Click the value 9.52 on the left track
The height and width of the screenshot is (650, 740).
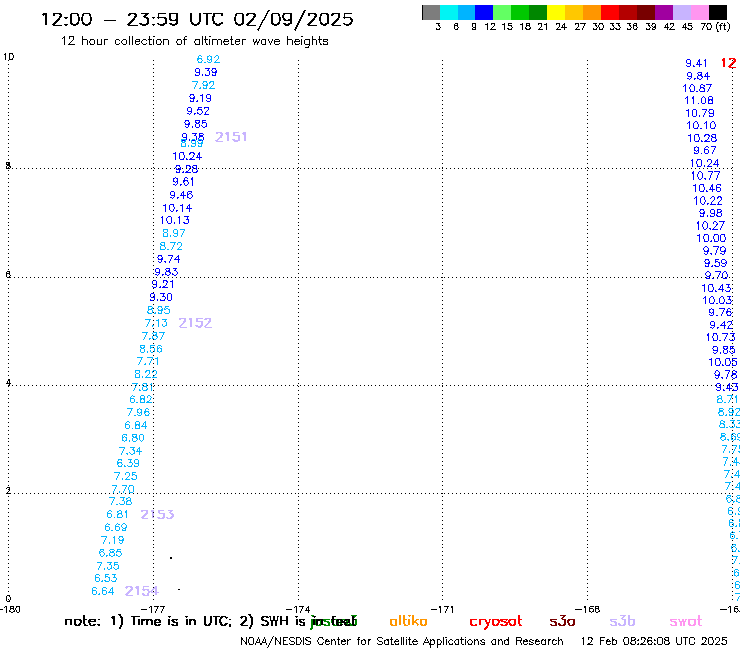pos(198,111)
